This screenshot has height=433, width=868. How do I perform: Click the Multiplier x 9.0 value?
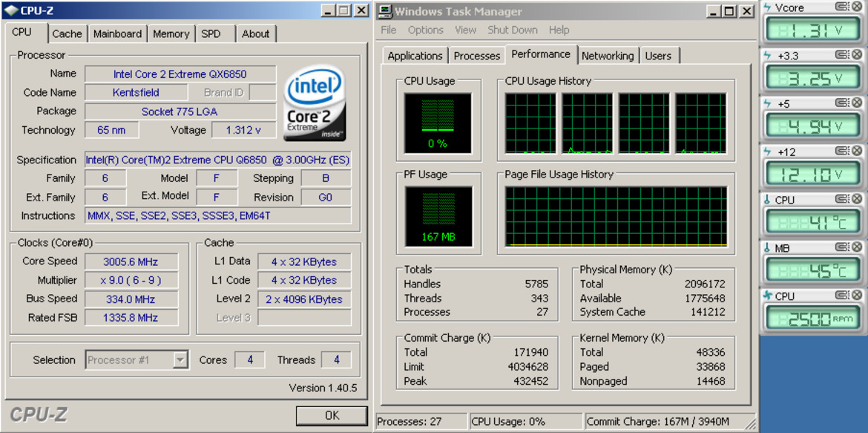131,281
